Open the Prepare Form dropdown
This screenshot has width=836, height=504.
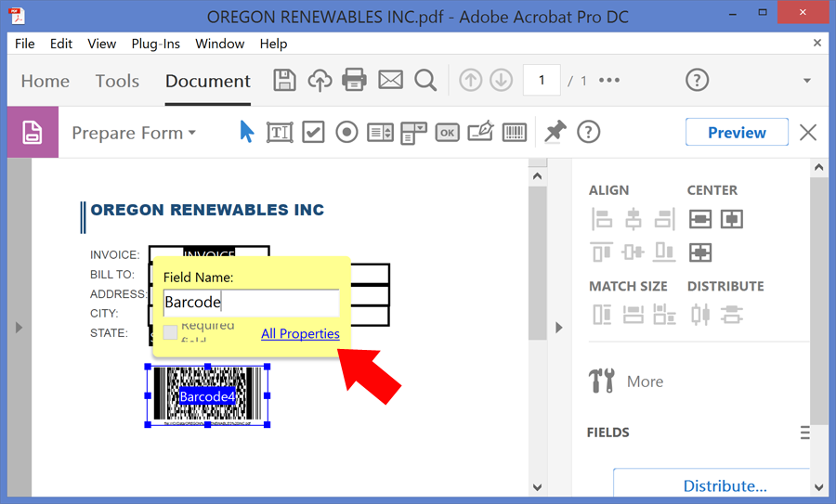[133, 133]
